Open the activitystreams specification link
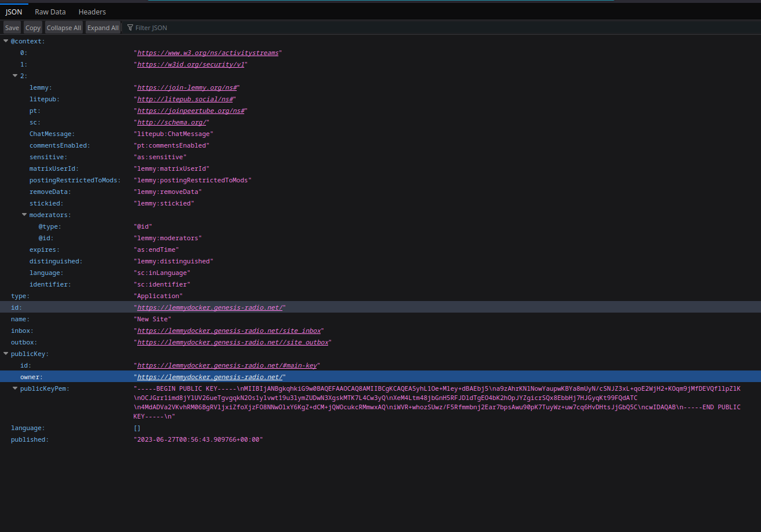The width and height of the screenshot is (761, 532). [207, 53]
